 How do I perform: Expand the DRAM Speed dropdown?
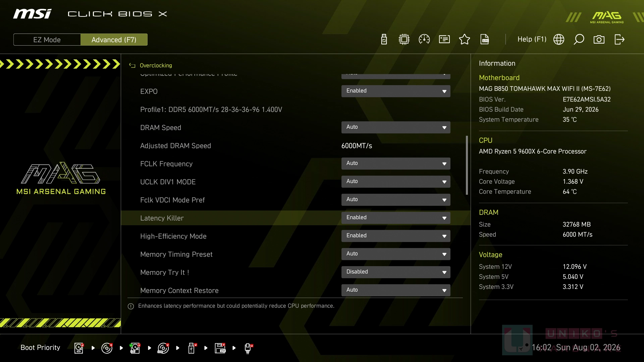coord(396,127)
